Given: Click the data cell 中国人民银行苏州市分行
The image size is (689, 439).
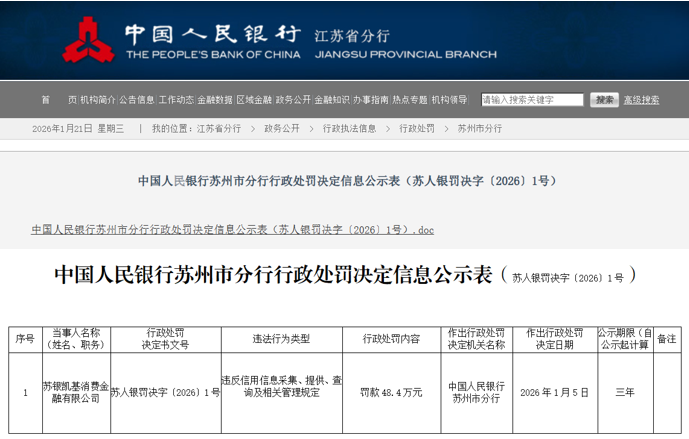Looking at the screenshot, I should (x=476, y=392).
